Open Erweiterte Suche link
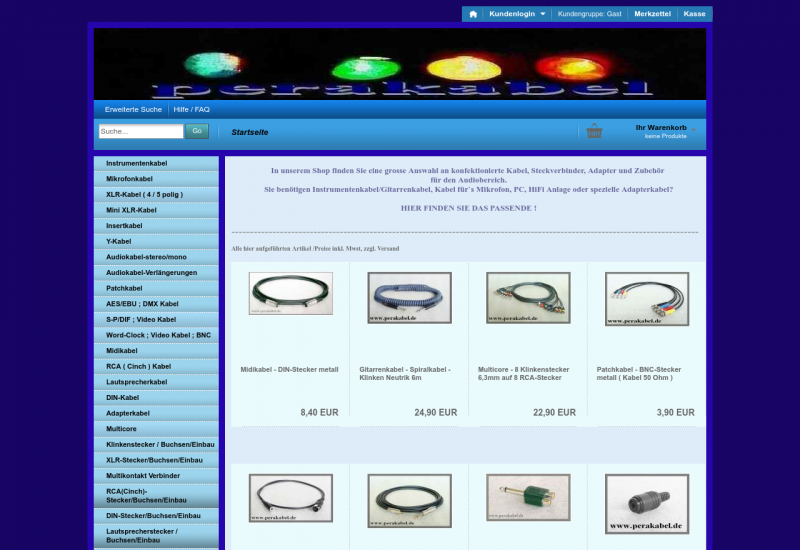 tap(133, 109)
